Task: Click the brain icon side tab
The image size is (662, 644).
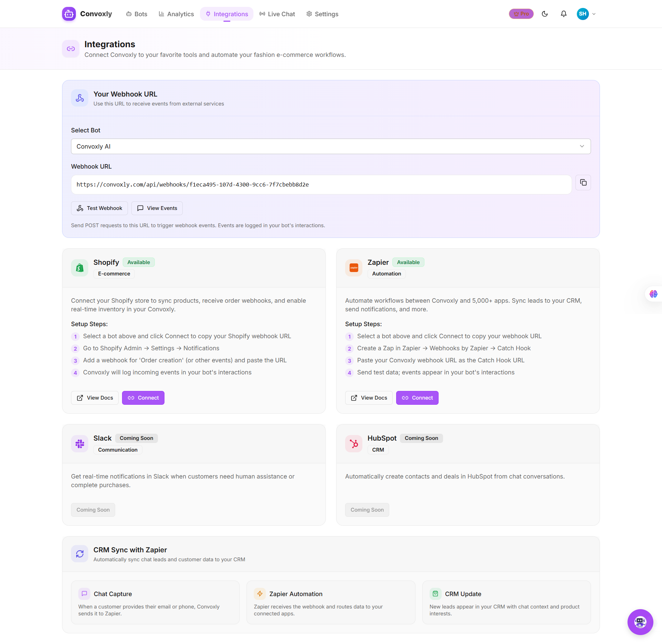Action: (x=653, y=294)
